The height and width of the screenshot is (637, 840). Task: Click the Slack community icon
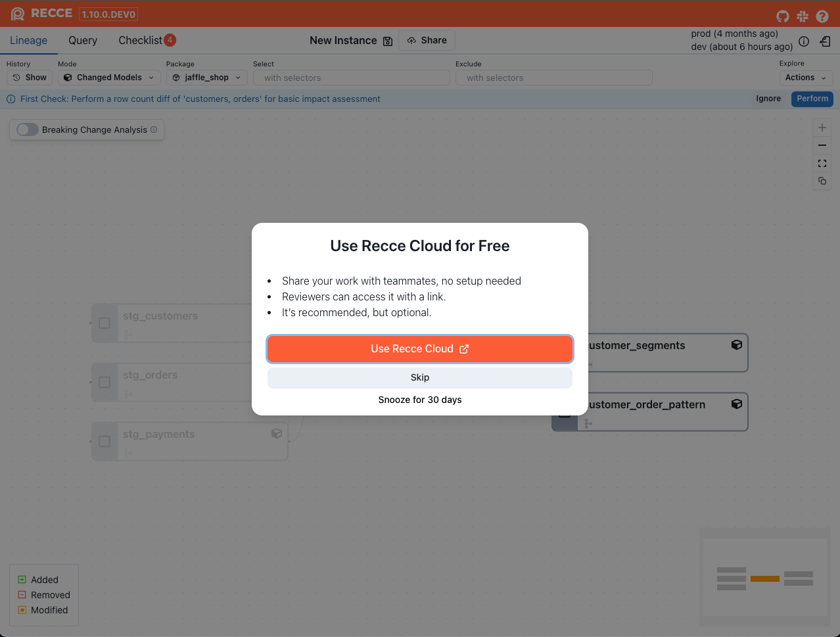[x=802, y=16]
